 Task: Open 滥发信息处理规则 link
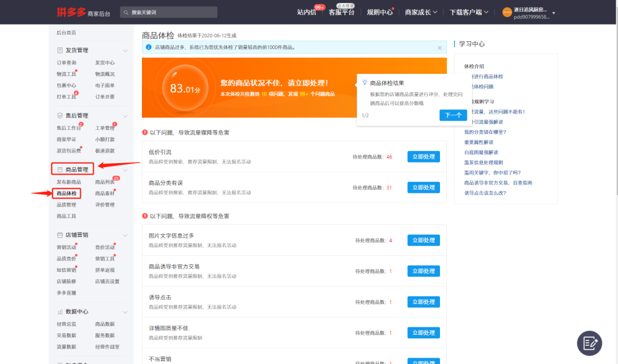pyautogui.click(x=483, y=163)
